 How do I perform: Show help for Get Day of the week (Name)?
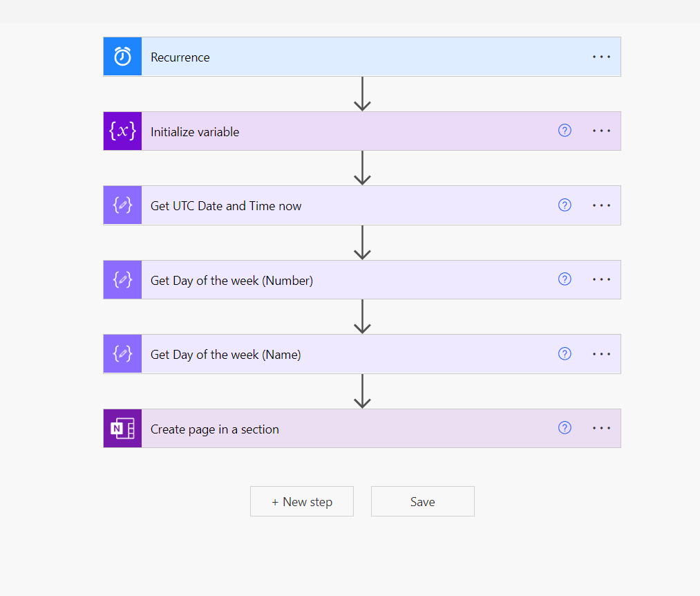565,354
